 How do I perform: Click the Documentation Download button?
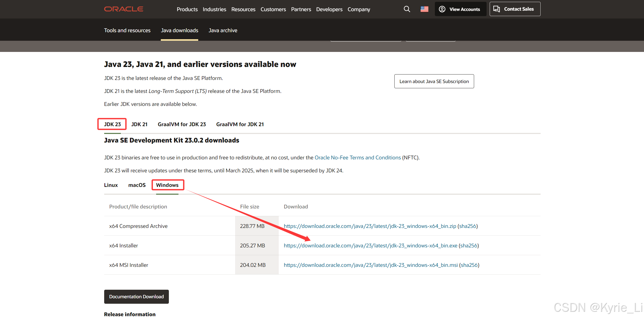136,296
